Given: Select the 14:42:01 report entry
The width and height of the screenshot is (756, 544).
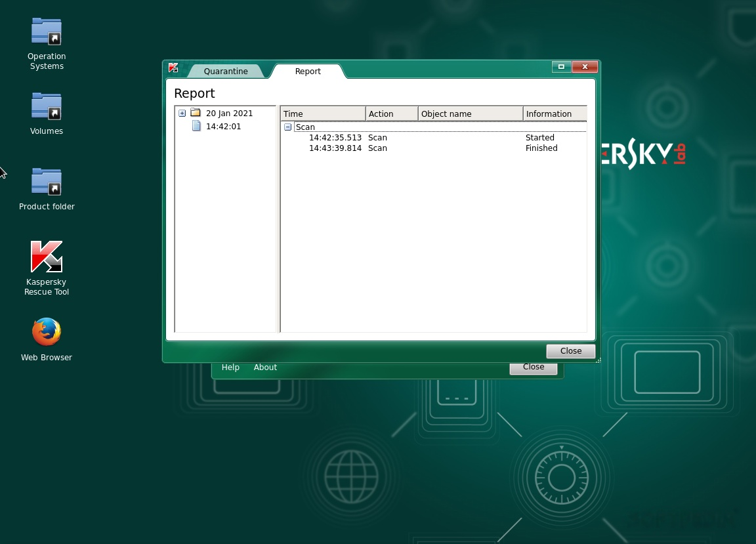Looking at the screenshot, I should pyautogui.click(x=223, y=127).
